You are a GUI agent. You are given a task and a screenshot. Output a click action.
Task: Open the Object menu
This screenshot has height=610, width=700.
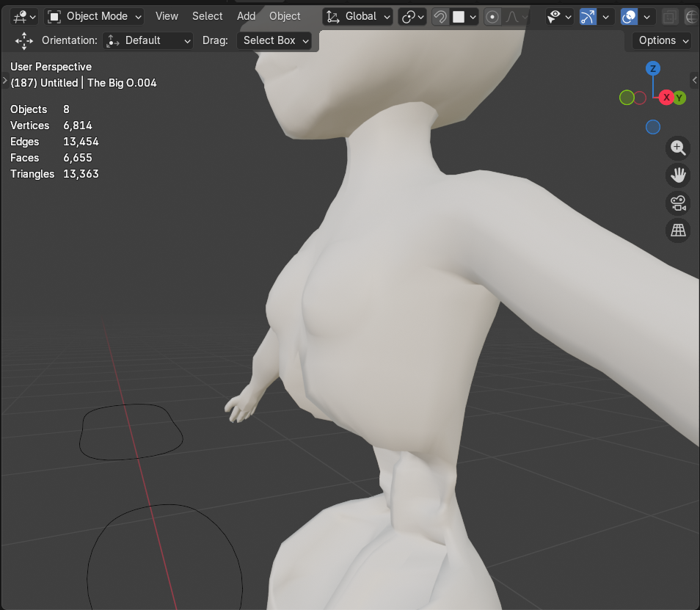tap(285, 17)
